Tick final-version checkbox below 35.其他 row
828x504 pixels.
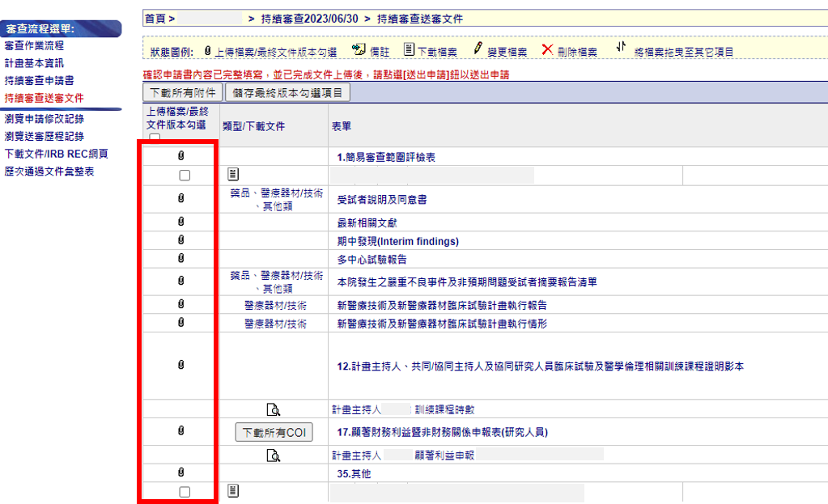click(185, 491)
